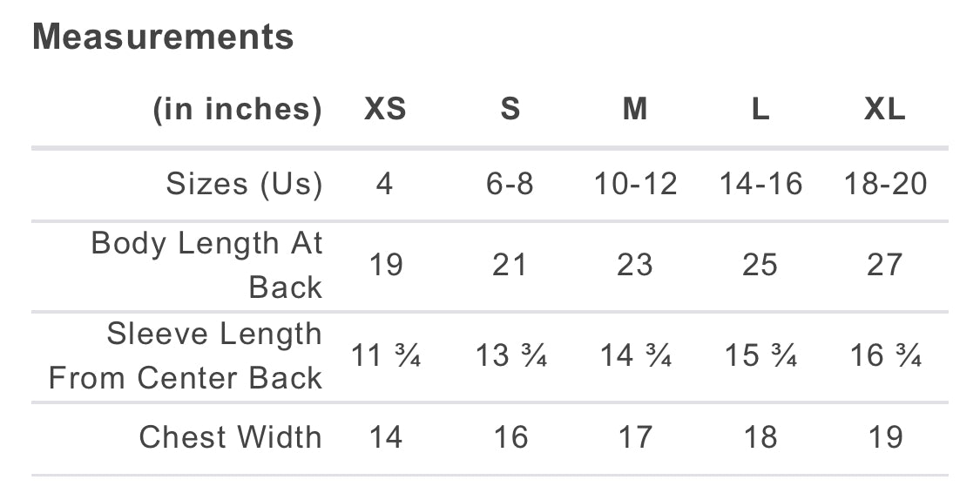
Task: Click the "(in inches)" header label
Action: (x=237, y=109)
